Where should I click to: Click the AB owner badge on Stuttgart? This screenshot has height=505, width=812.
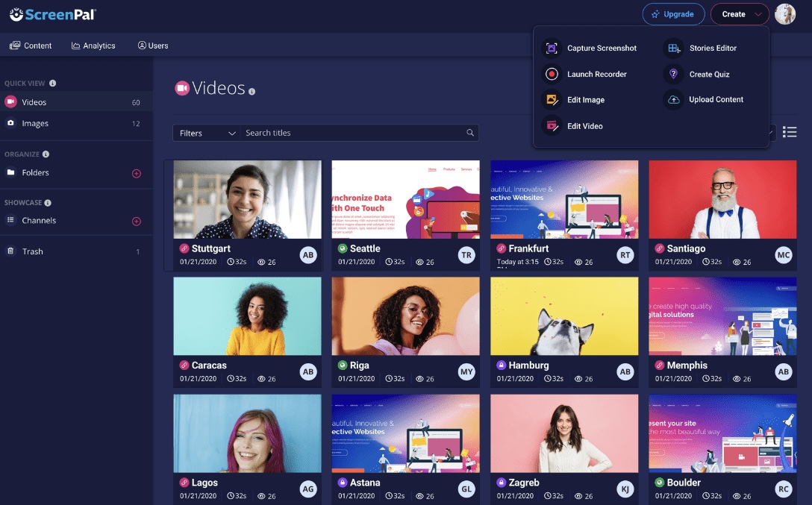coord(308,255)
